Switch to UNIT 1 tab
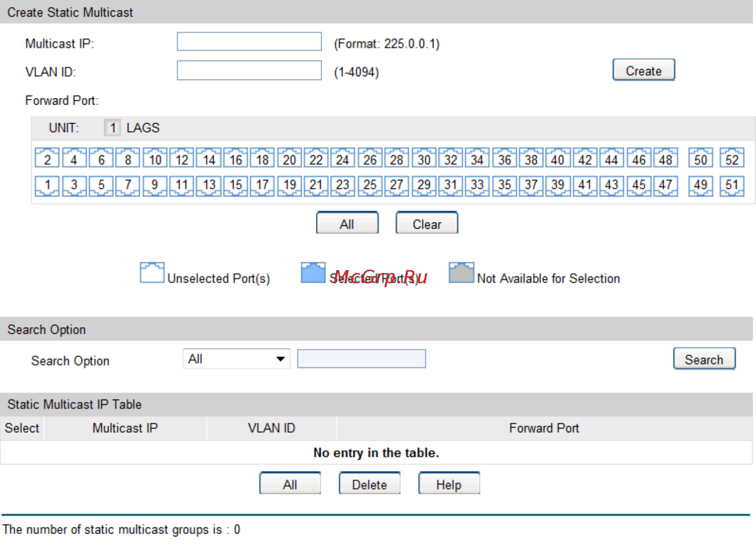This screenshot has height=553, width=756. click(x=113, y=128)
